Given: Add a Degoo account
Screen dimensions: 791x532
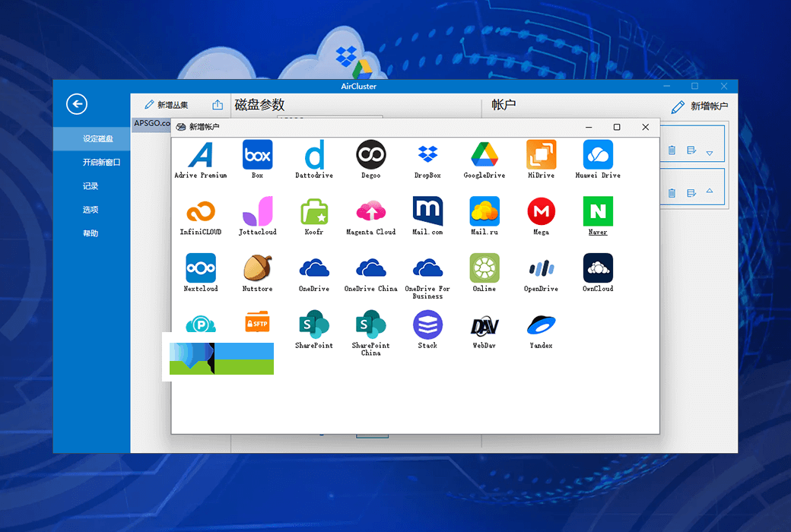Looking at the screenshot, I should point(371,160).
